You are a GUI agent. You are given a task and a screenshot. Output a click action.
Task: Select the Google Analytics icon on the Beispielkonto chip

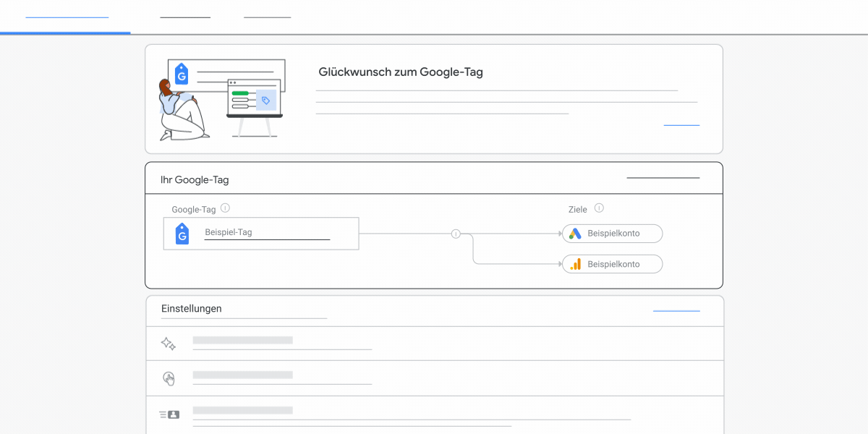[x=575, y=263]
